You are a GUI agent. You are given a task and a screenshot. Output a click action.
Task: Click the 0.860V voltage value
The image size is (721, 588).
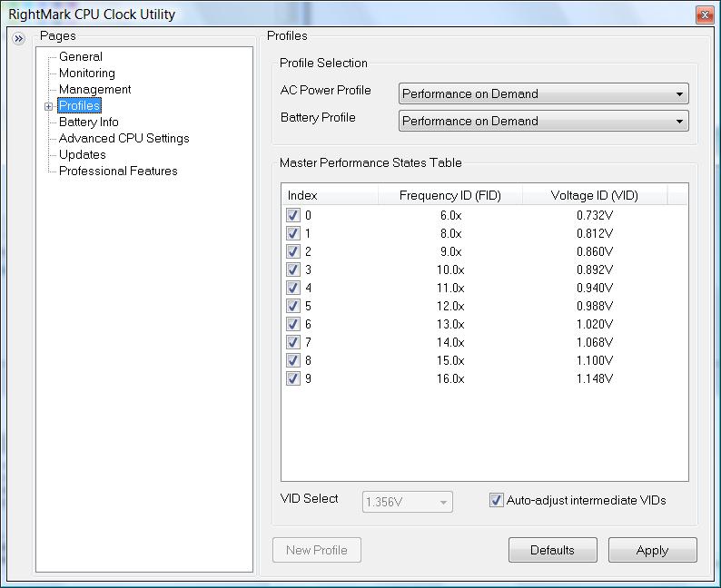[x=595, y=251]
